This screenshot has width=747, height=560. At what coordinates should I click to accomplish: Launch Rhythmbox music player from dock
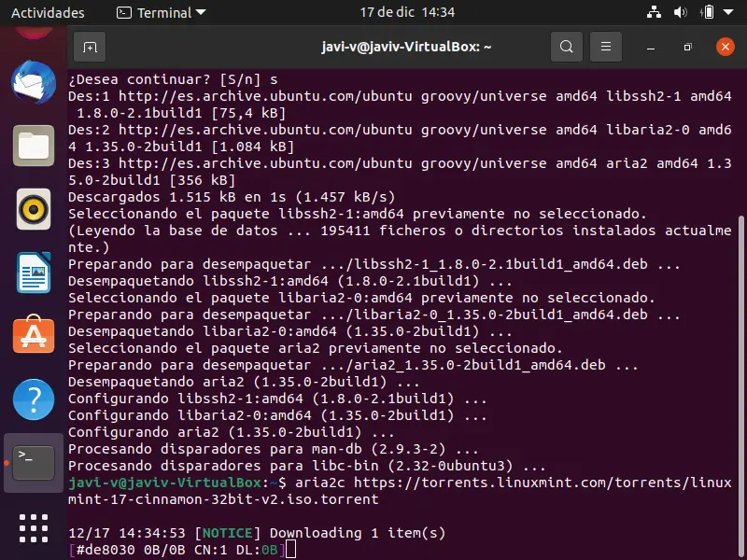34,209
